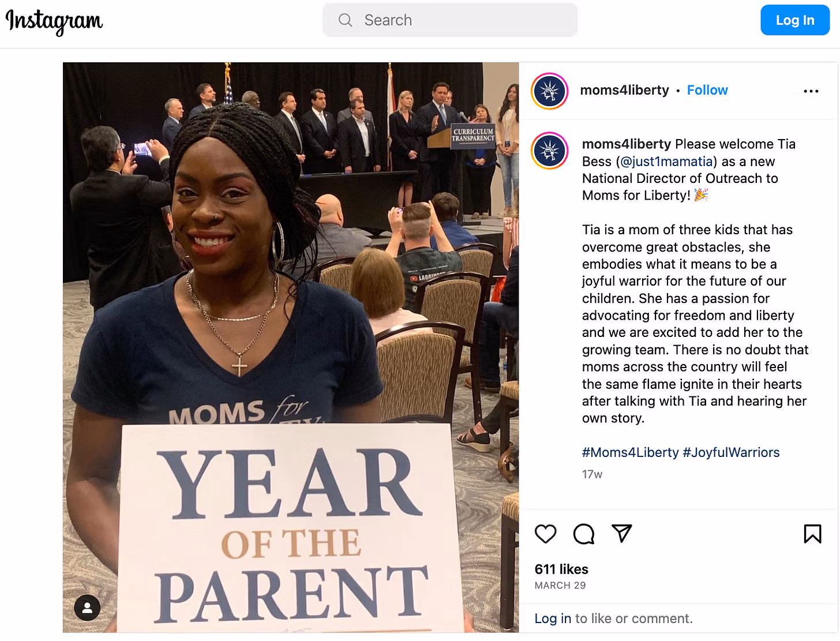The image size is (840, 641).
Task: Click moms4liberty avatar beside caption
Action: click(549, 151)
